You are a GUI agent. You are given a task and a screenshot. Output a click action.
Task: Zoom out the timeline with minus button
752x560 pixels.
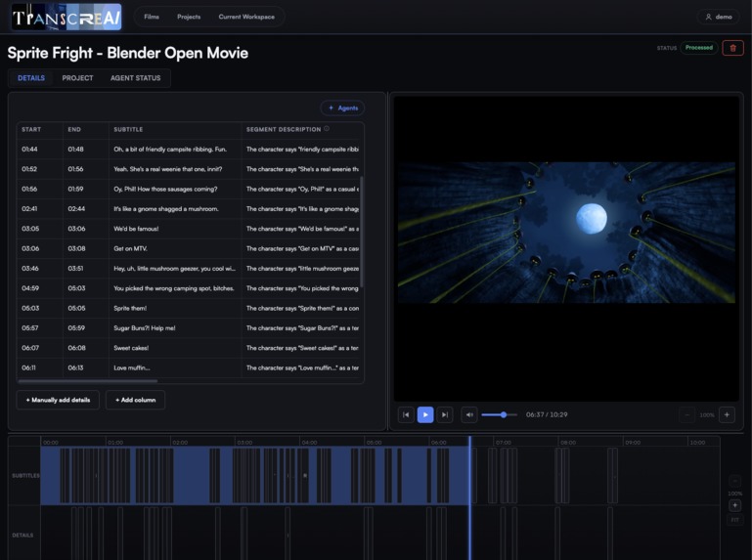tap(734, 481)
